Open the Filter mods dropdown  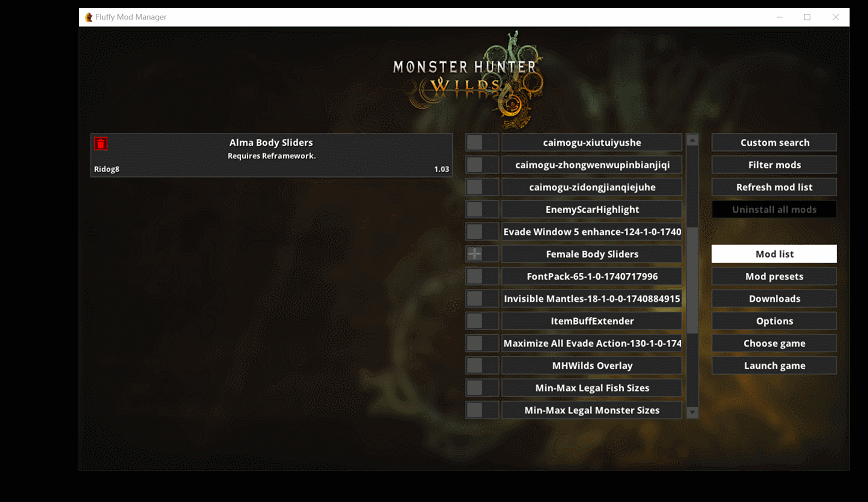tap(774, 165)
